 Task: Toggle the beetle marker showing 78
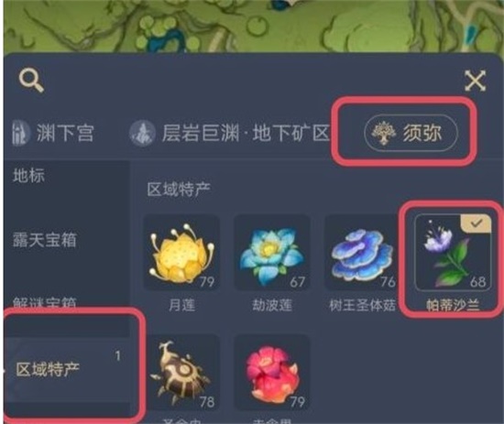tap(181, 373)
